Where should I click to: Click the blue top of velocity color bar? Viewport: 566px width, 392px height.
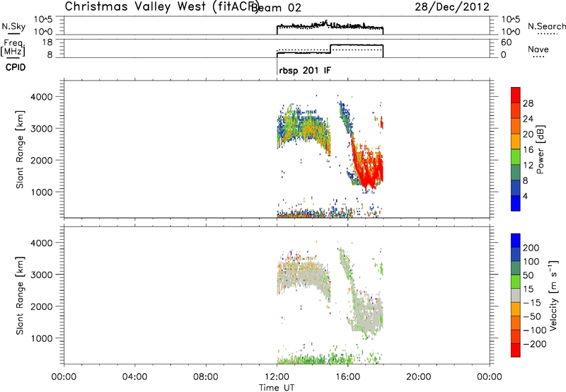click(x=516, y=241)
